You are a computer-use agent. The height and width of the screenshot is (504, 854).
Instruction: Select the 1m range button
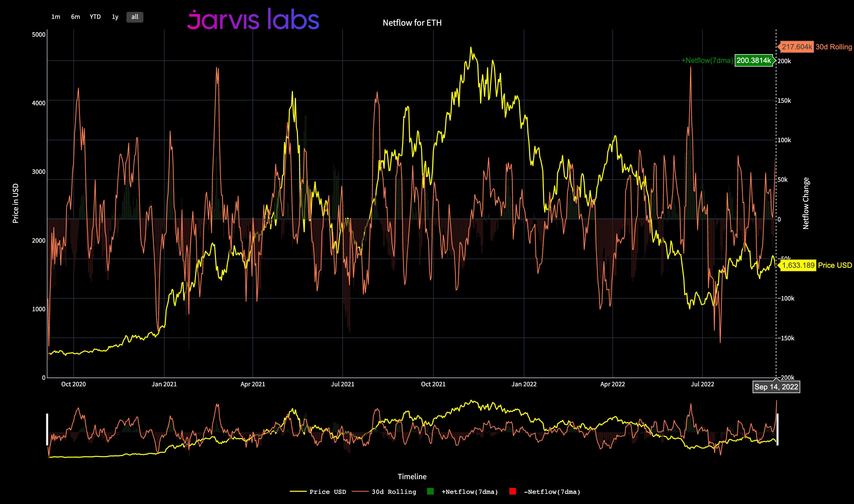click(56, 17)
